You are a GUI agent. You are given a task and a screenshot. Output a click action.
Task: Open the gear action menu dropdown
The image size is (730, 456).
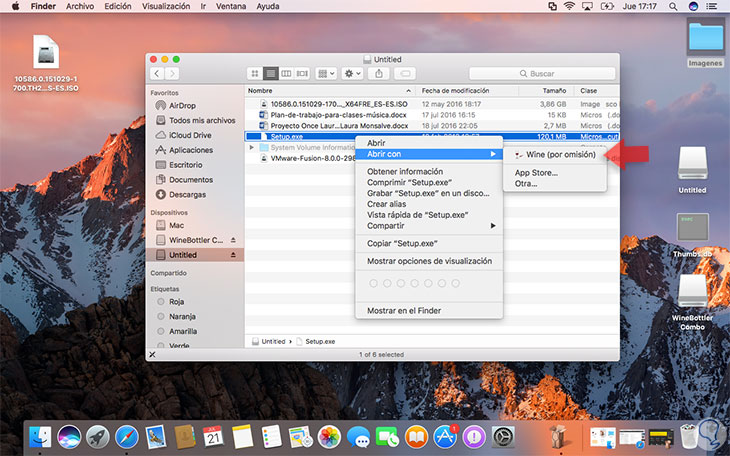pos(352,74)
